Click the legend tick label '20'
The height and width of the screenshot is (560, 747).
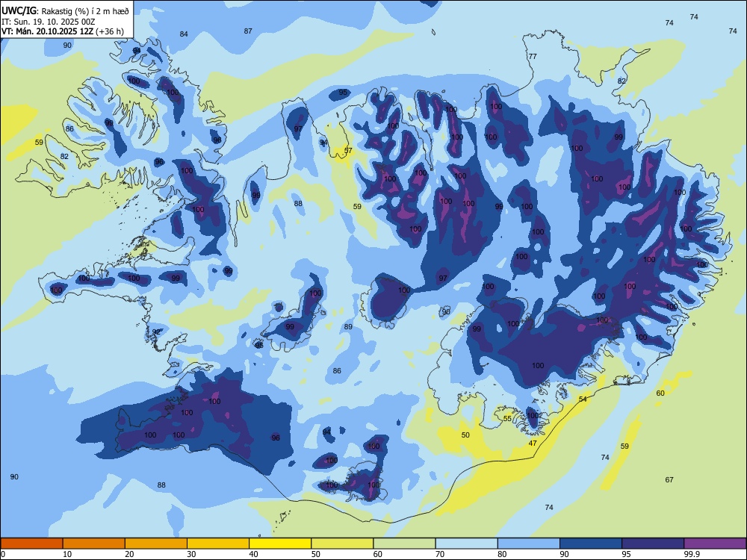pyautogui.click(x=129, y=554)
